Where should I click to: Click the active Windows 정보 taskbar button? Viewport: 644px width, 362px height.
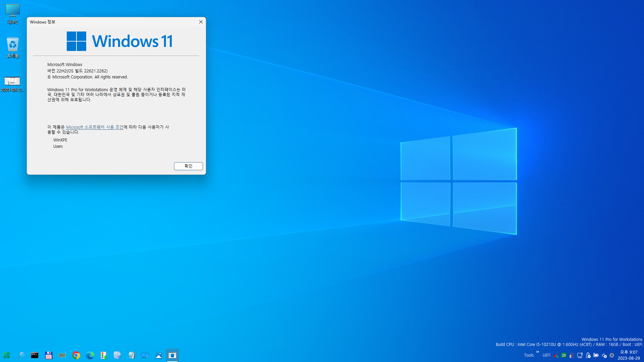172,355
